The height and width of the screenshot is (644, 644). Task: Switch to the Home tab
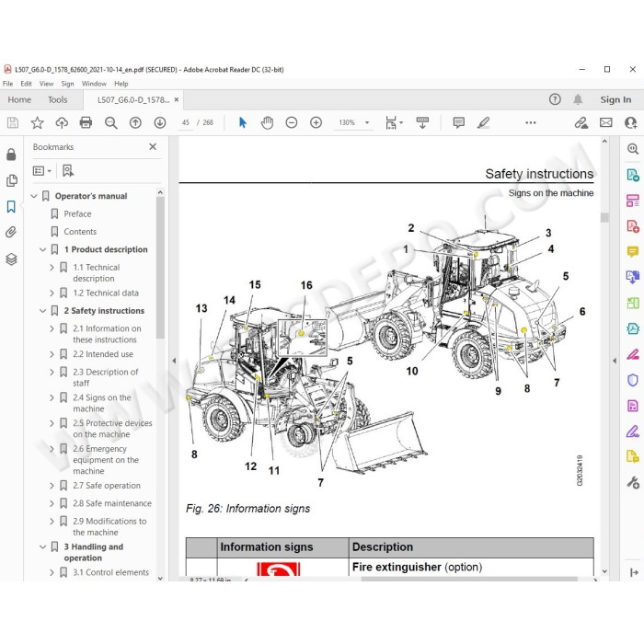pyautogui.click(x=19, y=99)
